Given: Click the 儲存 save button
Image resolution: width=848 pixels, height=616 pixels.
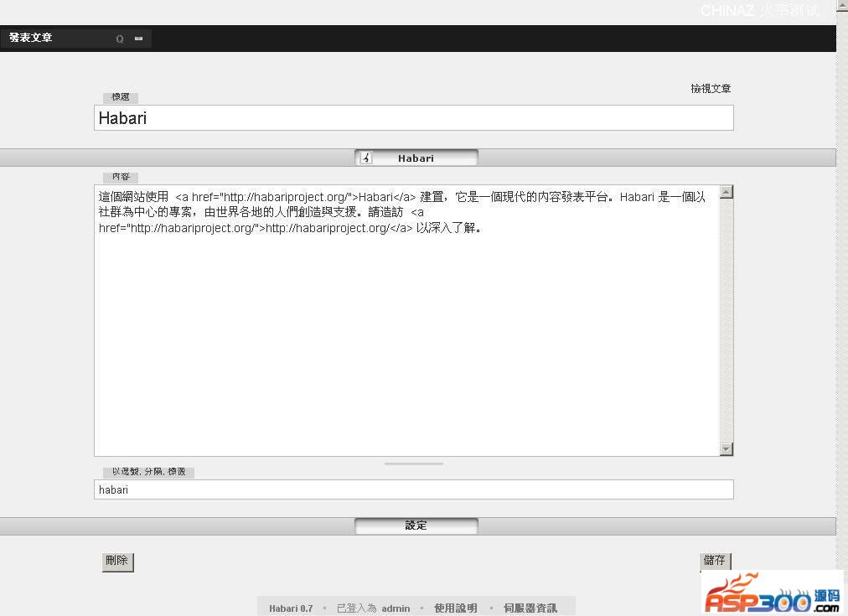Looking at the screenshot, I should [715, 561].
